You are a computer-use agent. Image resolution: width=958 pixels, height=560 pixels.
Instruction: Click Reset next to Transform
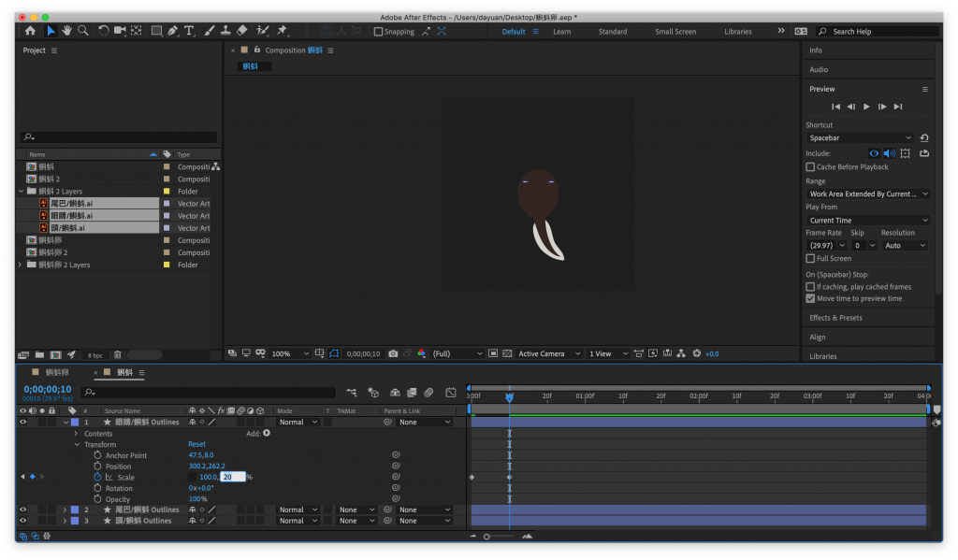[x=196, y=445]
